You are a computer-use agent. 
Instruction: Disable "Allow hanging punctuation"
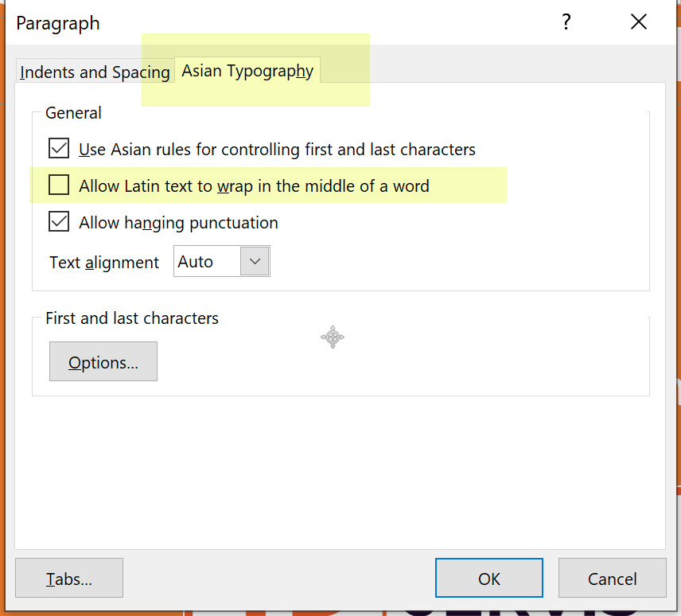click(x=58, y=222)
